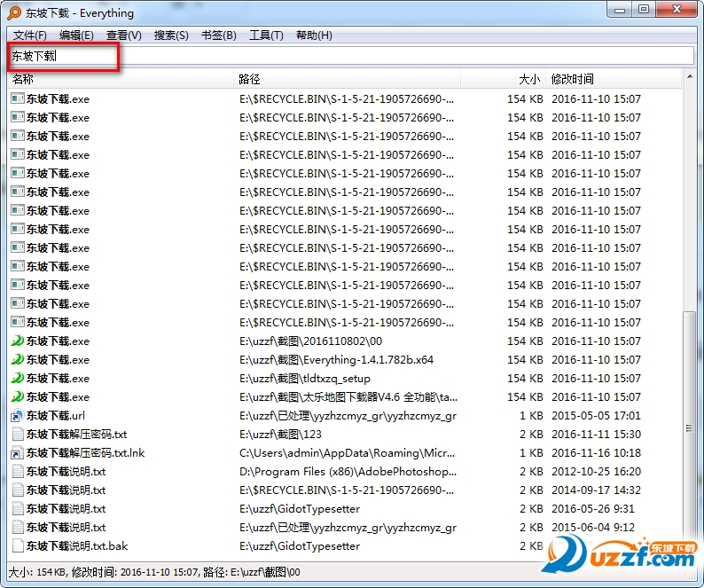Close the Everything window
The height and width of the screenshot is (588, 704).
(677, 9)
